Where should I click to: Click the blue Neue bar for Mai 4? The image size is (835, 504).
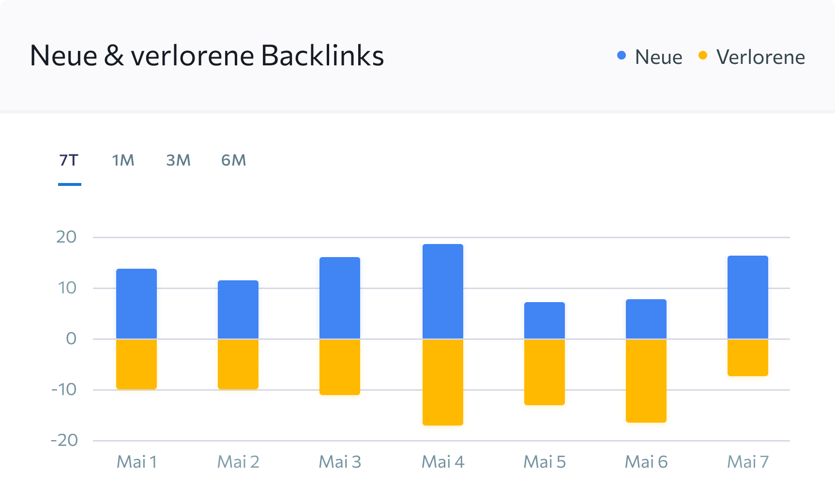[443, 291]
